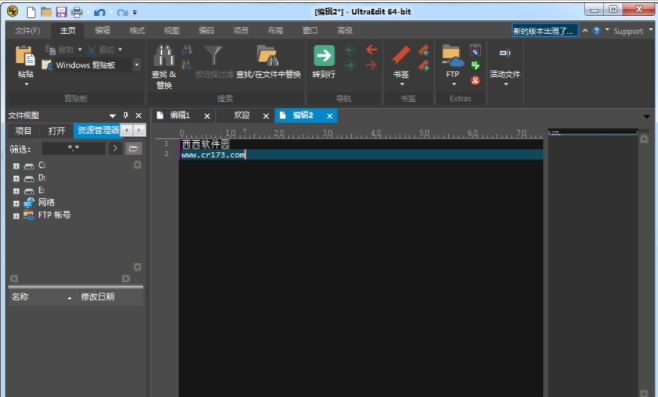Switch to the 项目 ribbon tab
The image size is (658, 397).
pyautogui.click(x=241, y=31)
